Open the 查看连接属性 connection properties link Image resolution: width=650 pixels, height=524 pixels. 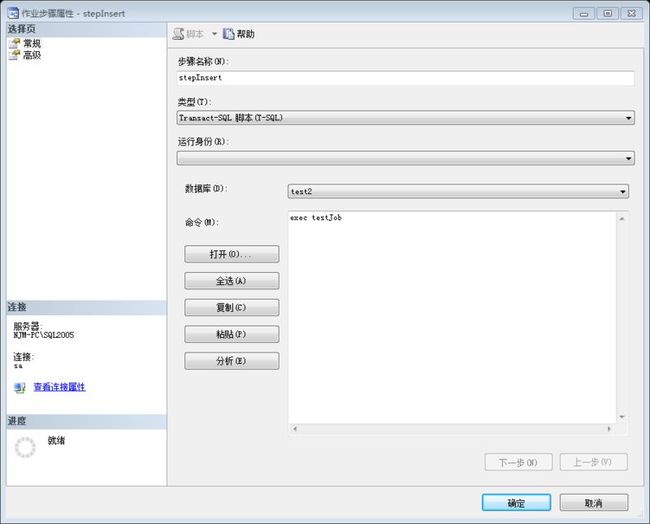coord(60,387)
